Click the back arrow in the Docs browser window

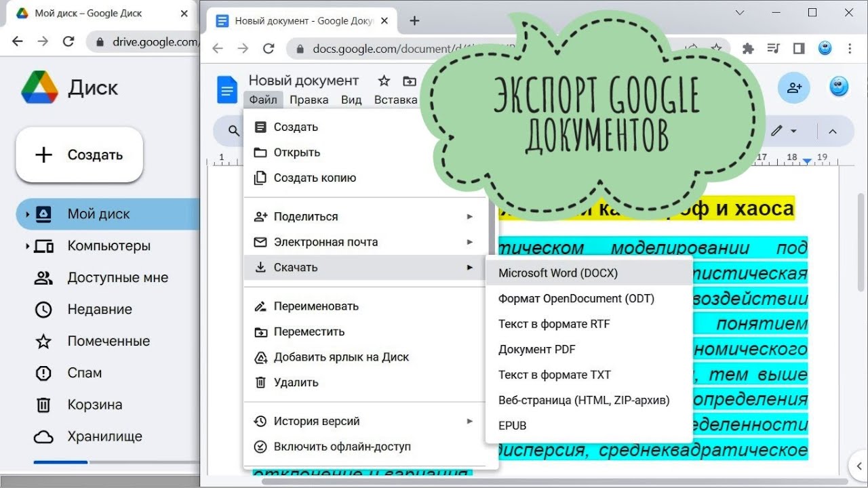(x=218, y=49)
